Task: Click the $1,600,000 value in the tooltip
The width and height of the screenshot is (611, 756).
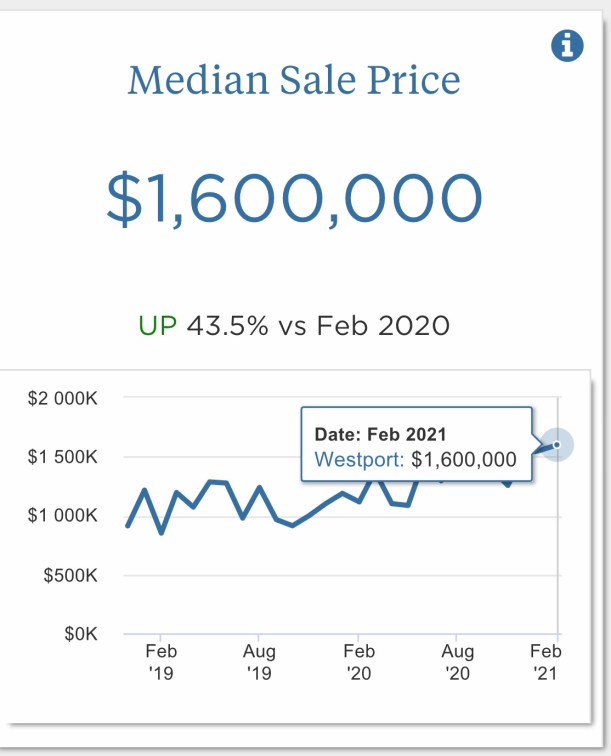Action: point(464,460)
